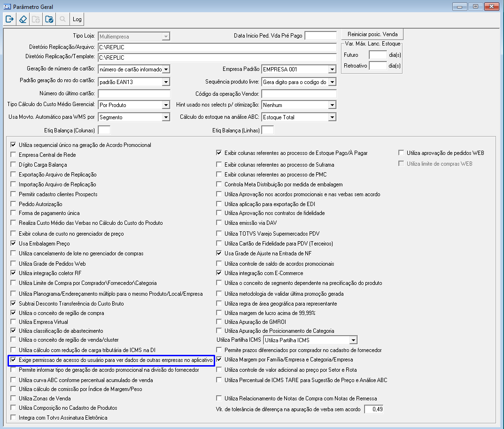Uncheck Usa Embalagem Preço
Image resolution: width=504 pixels, height=429 pixels.
[13, 243]
